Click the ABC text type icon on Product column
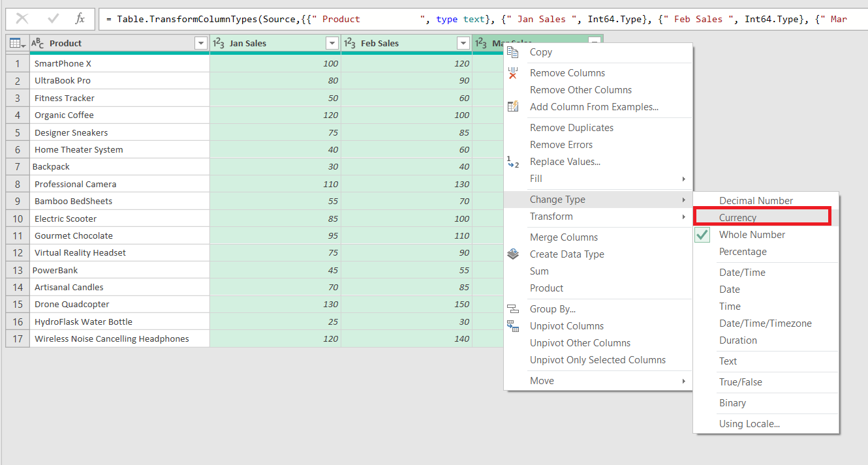 click(x=37, y=43)
